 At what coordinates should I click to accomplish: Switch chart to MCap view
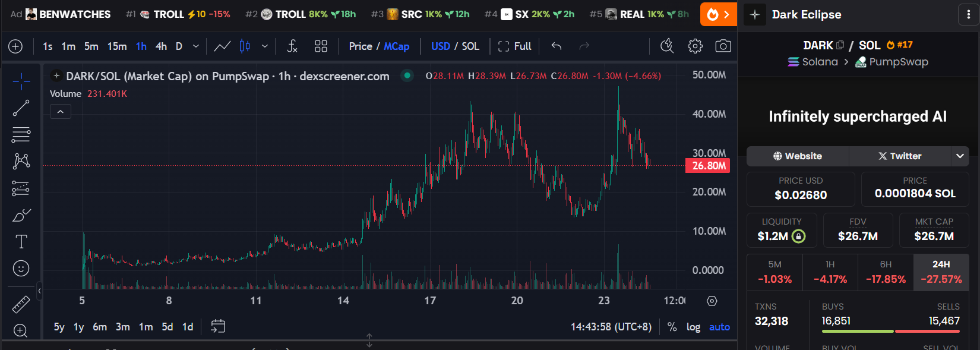[396, 46]
